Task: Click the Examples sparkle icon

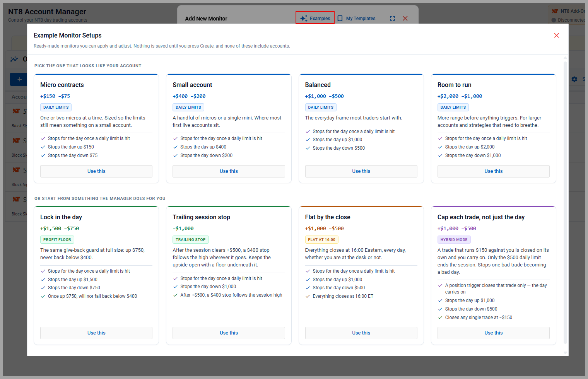Action: point(304,18)
